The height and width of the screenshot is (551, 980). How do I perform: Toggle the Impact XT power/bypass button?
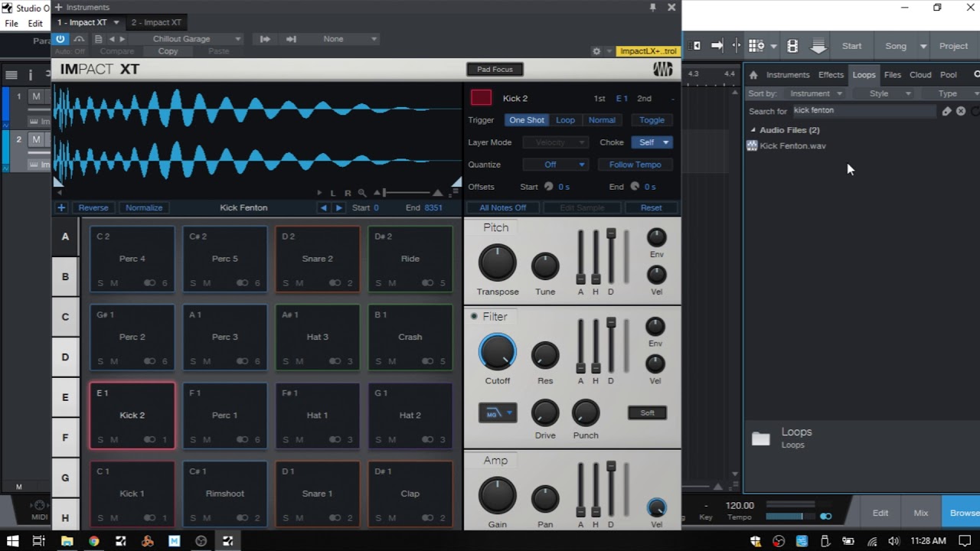60,39
